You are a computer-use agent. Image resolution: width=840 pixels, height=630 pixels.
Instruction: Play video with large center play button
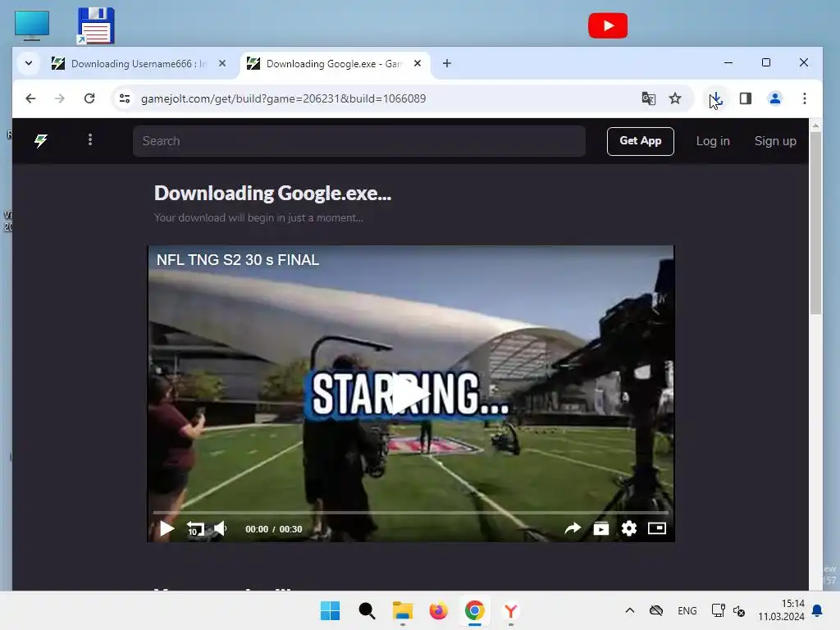pyautogui.click(x=410, y=394)
